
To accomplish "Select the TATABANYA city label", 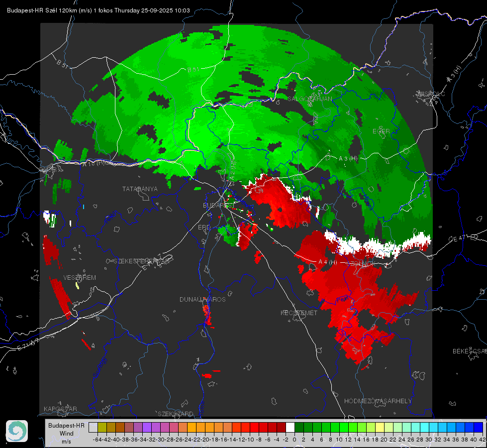I will (140, 189).
